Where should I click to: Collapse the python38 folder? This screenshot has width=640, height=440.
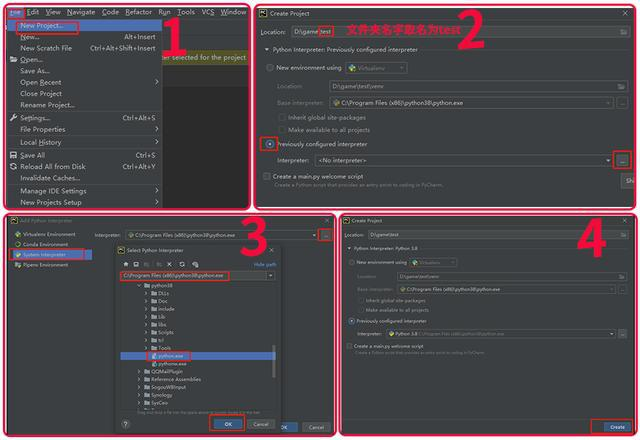coord(139,286)
